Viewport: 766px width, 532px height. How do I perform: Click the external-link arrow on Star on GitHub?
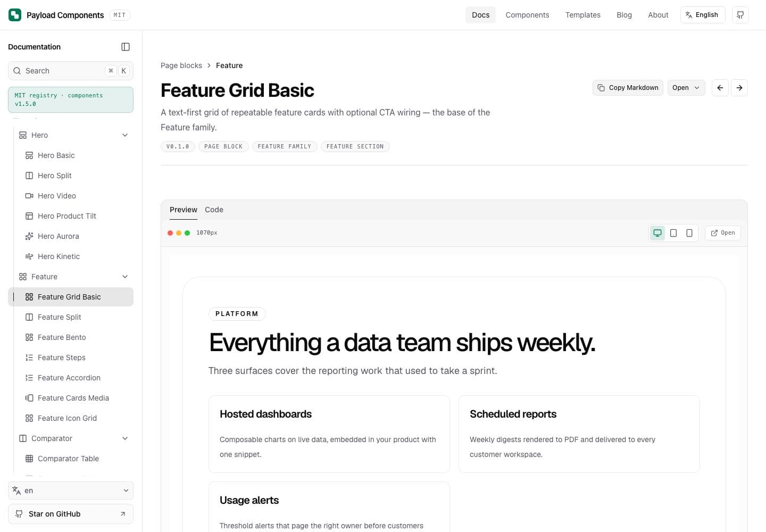(123, 514)
